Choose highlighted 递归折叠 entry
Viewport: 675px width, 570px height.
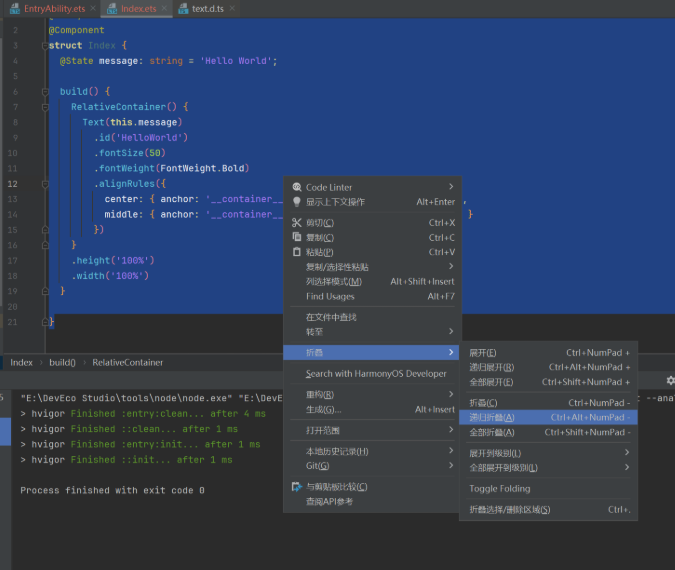click(x=548, y=418)
